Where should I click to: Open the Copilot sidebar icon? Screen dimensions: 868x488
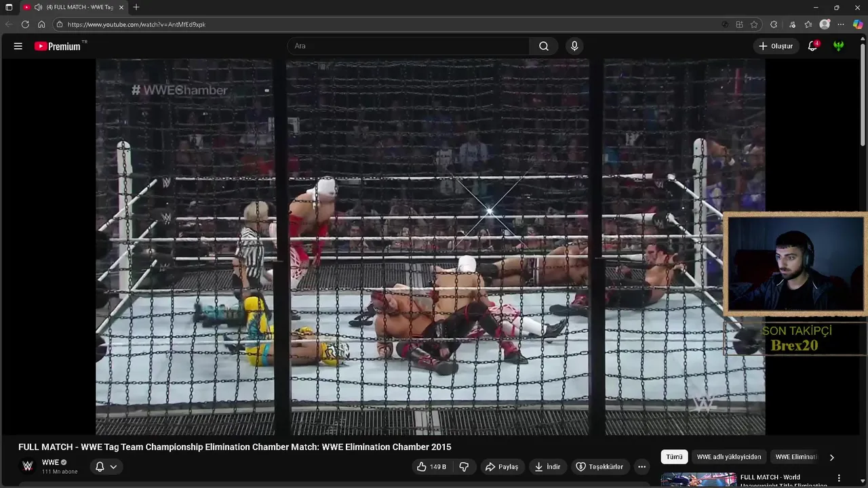[858, 24]
